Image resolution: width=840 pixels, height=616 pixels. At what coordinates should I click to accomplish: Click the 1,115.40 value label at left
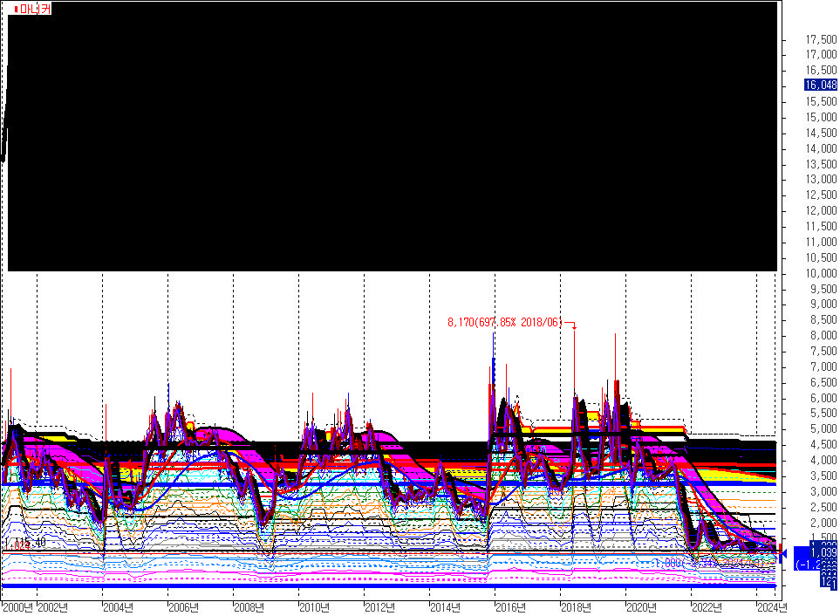(x=26, y=544)
